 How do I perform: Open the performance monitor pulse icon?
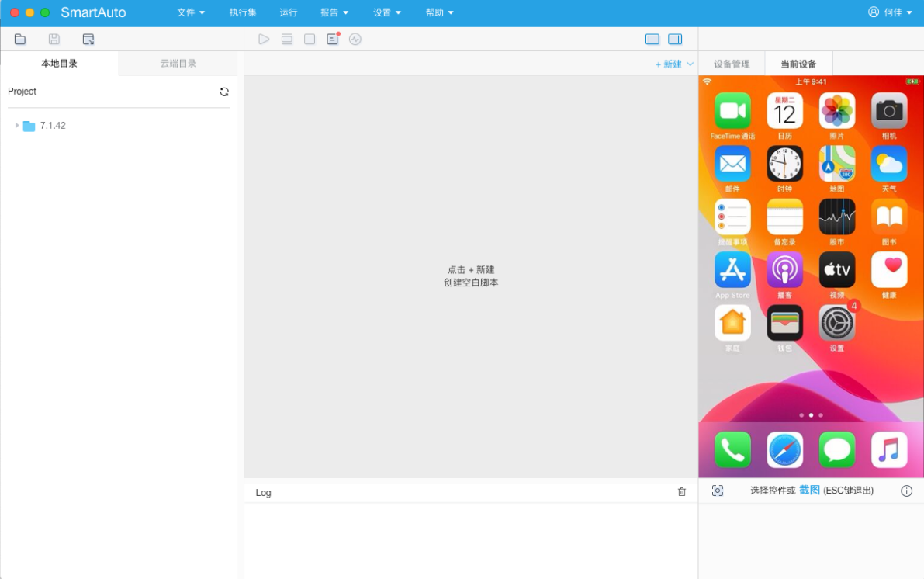355,40
